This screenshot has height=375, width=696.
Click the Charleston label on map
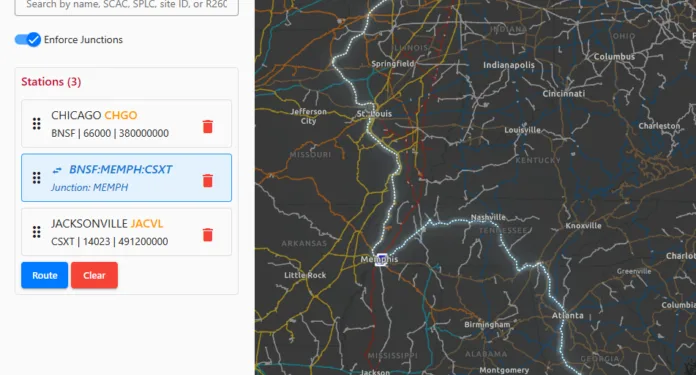[x=659, y=126]
